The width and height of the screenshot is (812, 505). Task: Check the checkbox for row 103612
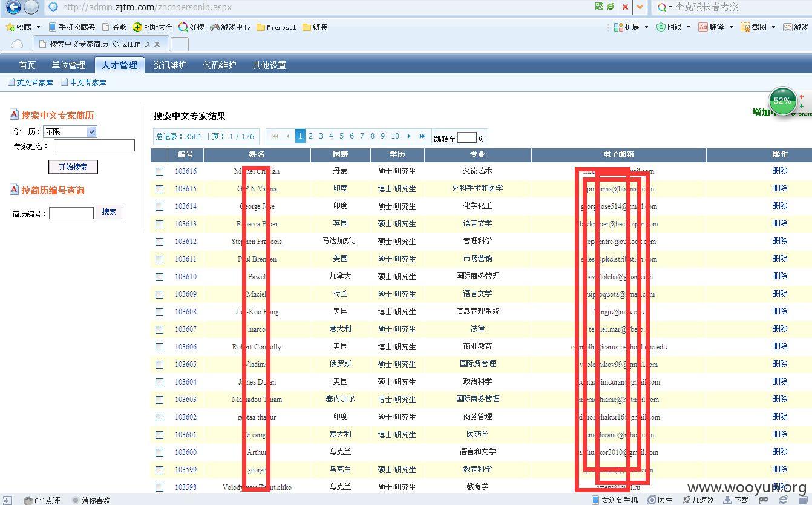pos(159,242)
